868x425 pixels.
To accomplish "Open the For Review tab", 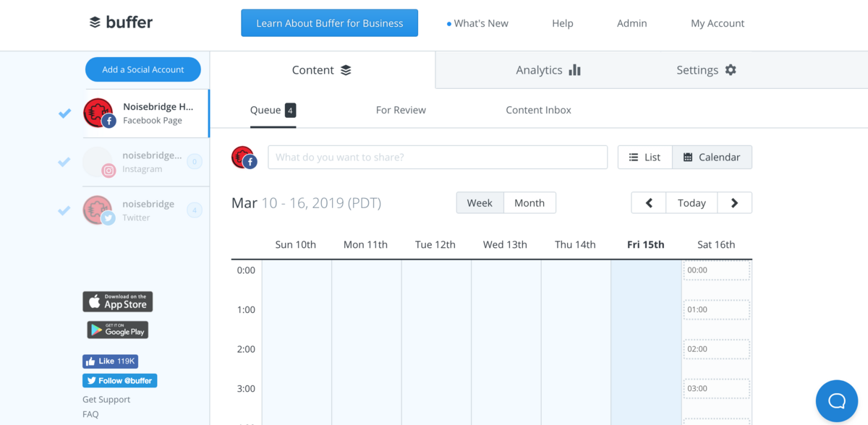I will [x=401, y=110].
